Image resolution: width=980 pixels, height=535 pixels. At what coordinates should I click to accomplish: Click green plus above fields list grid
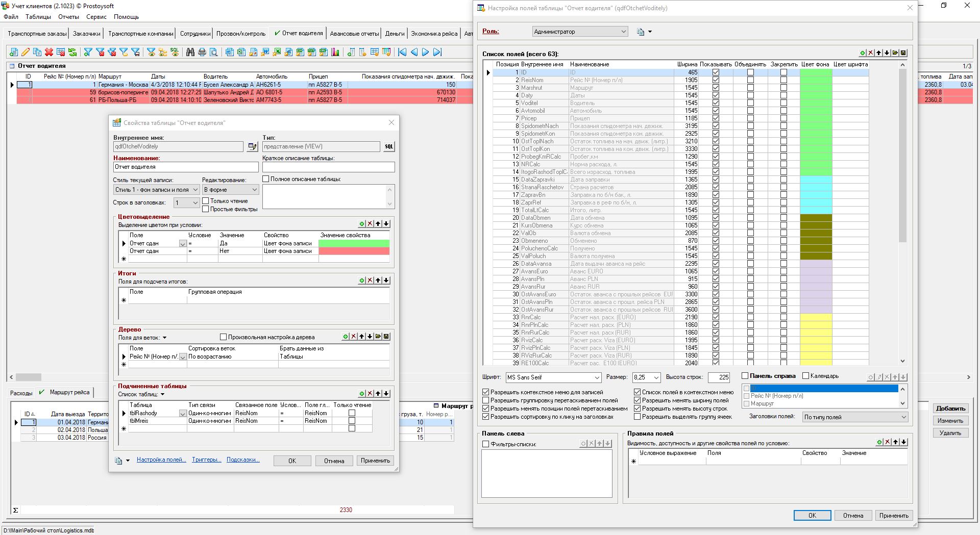(x=863, y=53)
